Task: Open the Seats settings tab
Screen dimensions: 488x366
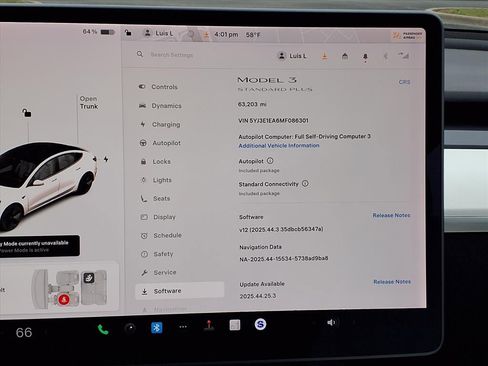Action: [x=155, y=198]
